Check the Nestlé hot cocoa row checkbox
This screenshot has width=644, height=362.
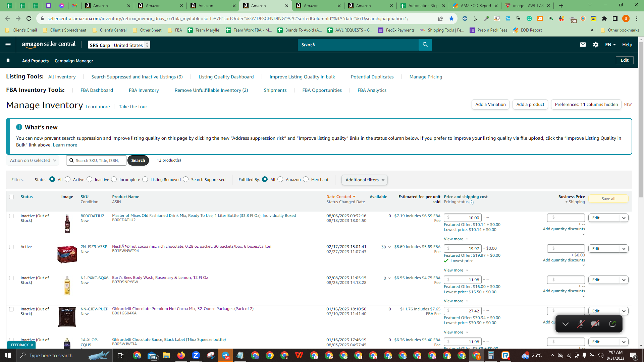[x=11, y=247]
